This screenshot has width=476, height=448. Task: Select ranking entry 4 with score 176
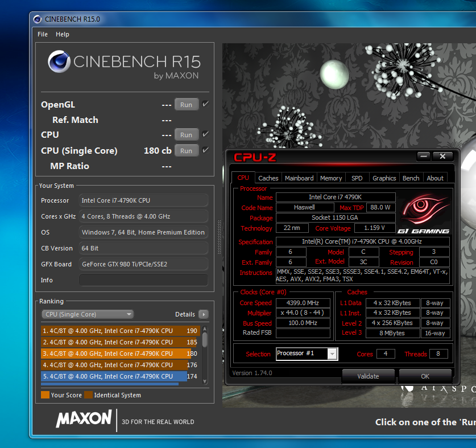point(120,365)
